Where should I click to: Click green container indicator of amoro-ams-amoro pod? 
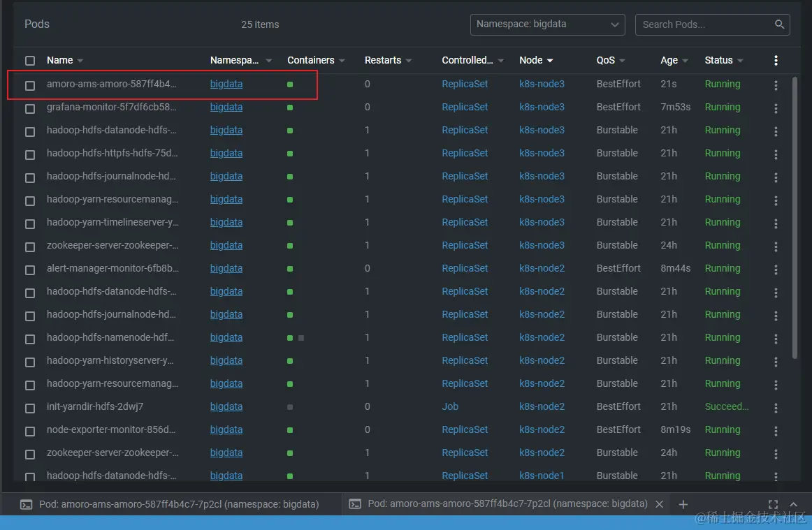point(290,84)
